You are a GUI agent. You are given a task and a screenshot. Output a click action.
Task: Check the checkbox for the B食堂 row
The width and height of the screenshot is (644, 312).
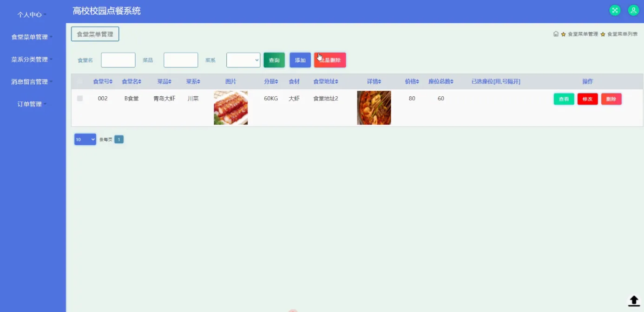79,98
